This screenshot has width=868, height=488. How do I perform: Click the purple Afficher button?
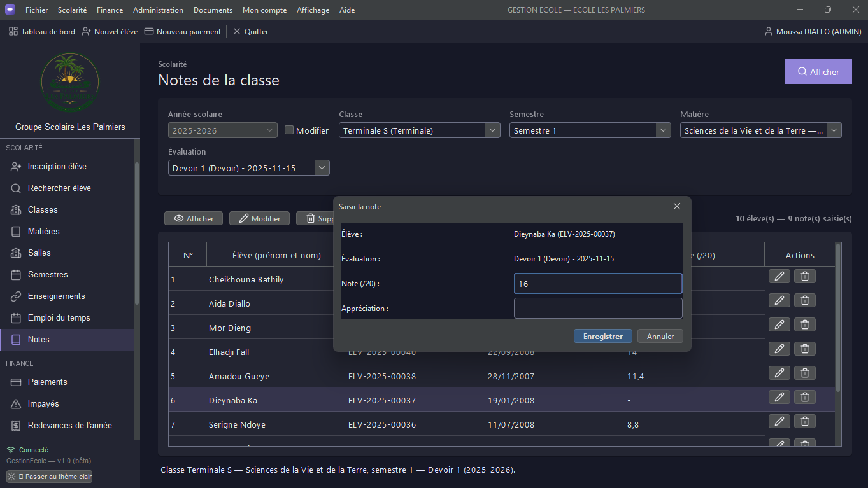pyautogui.click(x=818, y=72)
